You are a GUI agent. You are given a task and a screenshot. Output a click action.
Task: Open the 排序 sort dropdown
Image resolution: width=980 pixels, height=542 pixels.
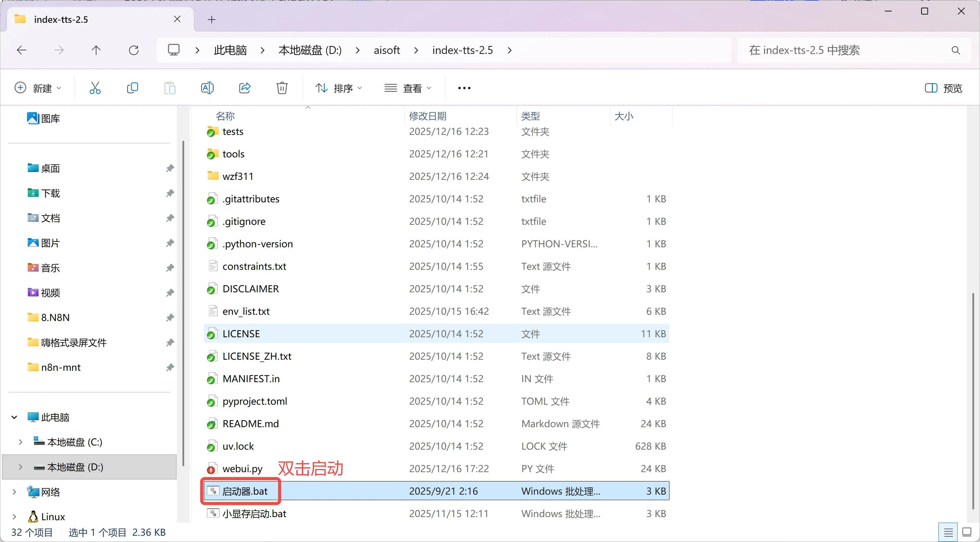[338, 88]
